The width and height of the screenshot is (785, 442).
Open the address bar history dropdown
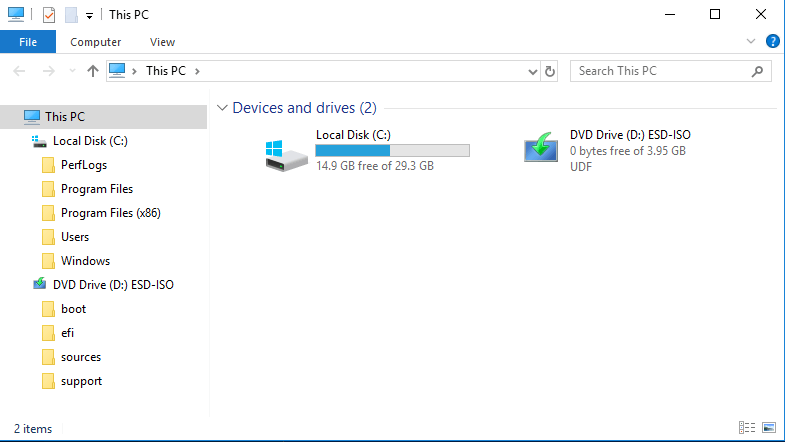(x=533, y=72)
